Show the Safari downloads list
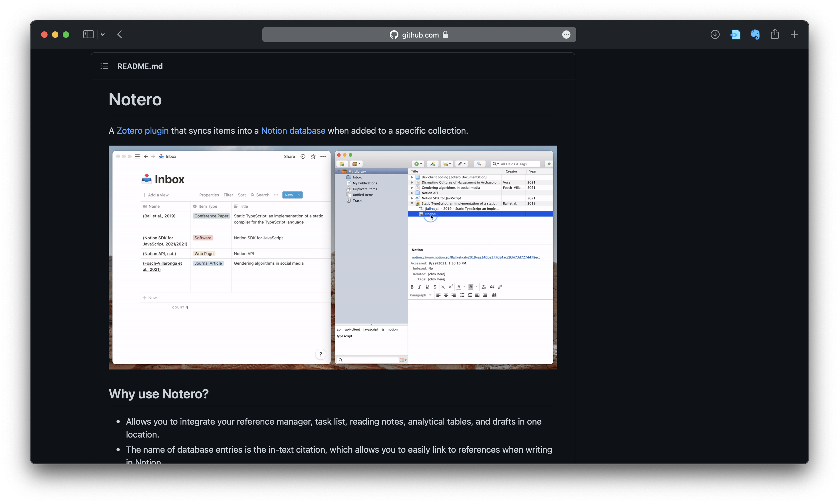839x504 pixels. pos(715,34)
